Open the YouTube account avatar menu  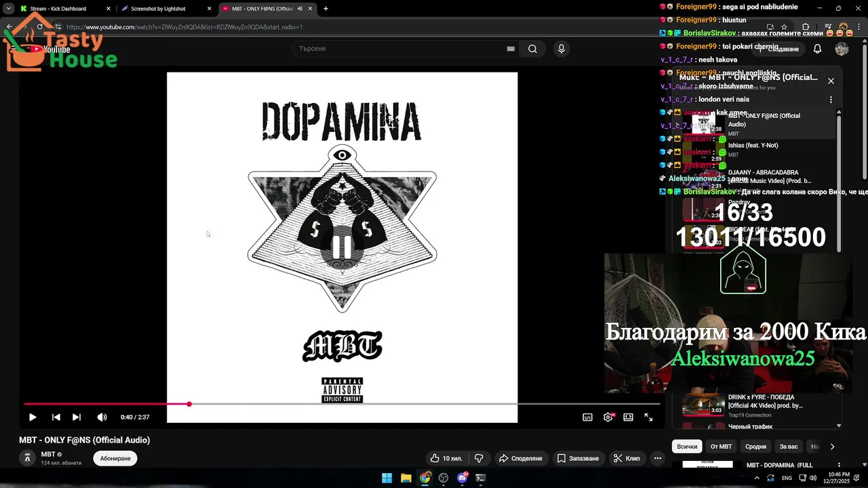[842, 49]
